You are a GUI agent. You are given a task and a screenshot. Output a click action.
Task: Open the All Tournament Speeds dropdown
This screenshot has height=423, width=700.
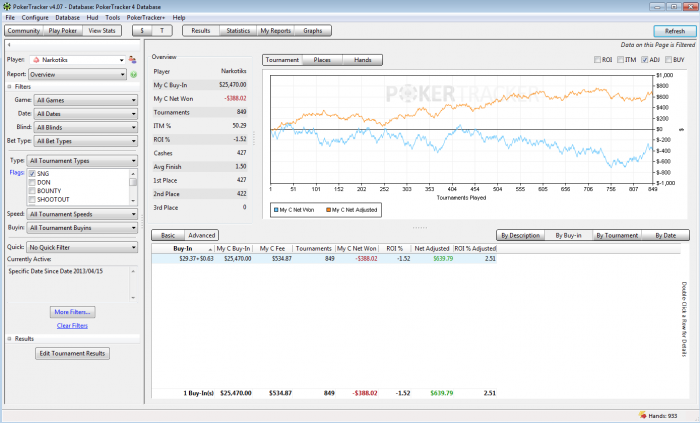tap(82, 214)
